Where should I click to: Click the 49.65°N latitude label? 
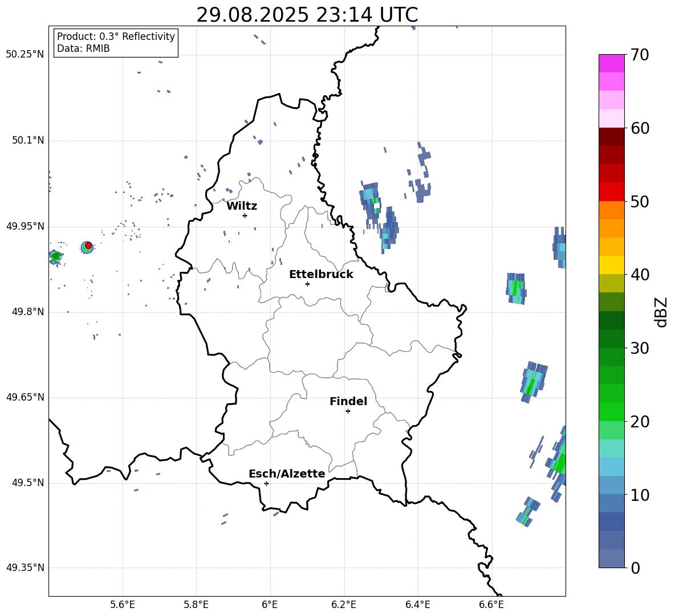[25, 397]
